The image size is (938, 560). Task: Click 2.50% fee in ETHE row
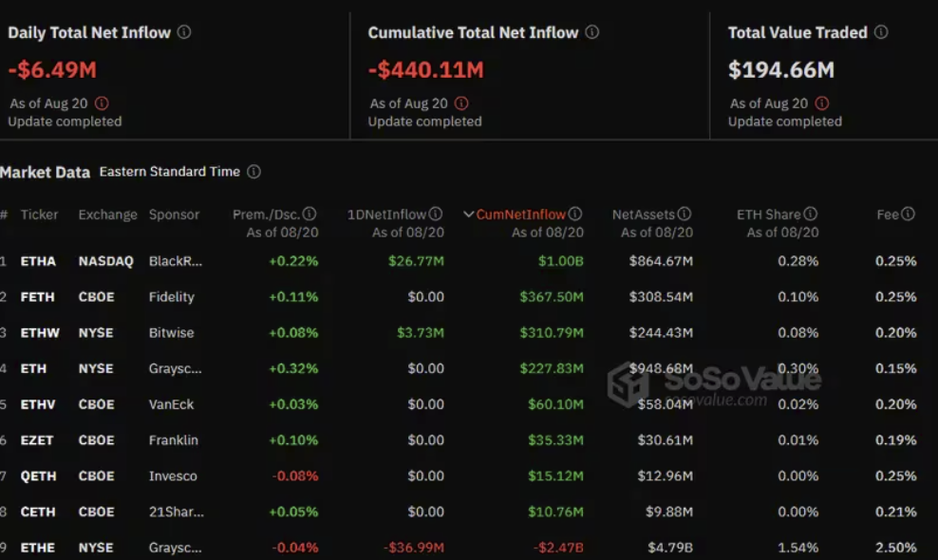pos(896,548)
